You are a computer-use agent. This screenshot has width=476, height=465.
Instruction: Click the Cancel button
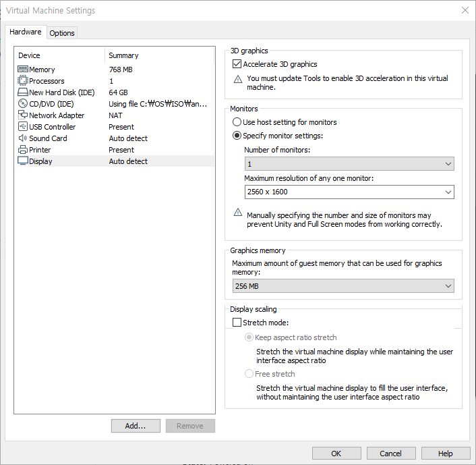391,454
